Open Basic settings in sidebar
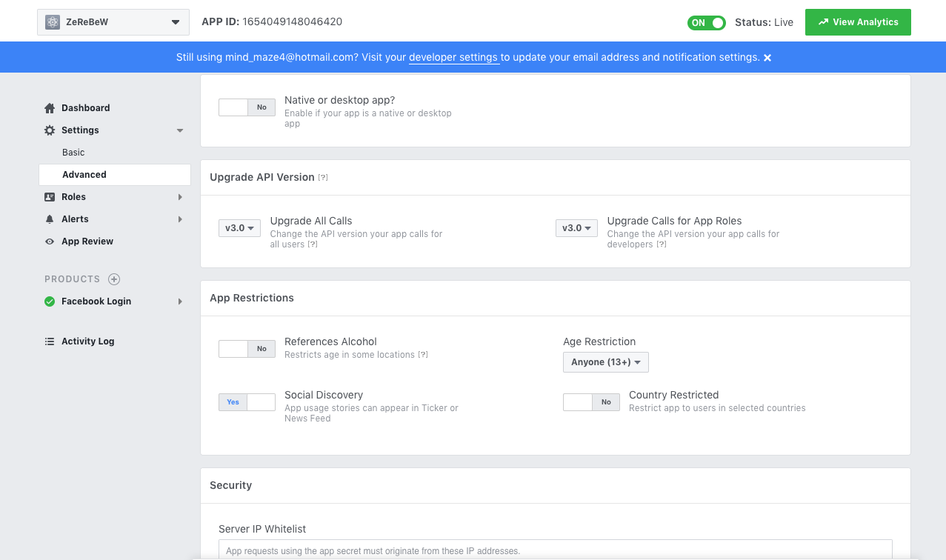Image resolution: width=946 pixels, height=560 pixels. click(x=73, y=153)
